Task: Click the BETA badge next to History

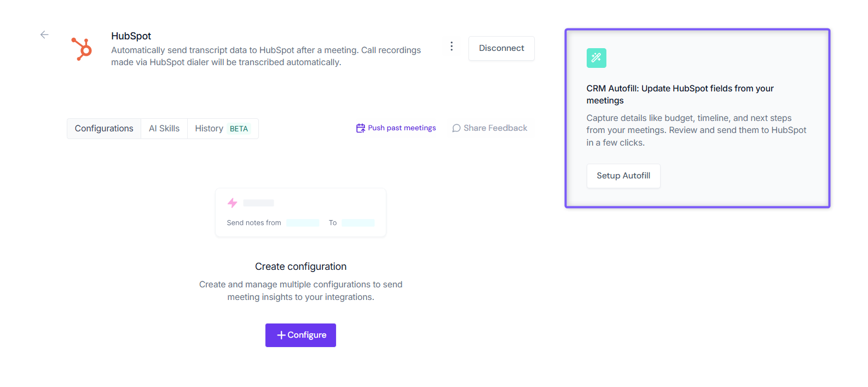Action: pyautogui.click(x=239, y=129)
